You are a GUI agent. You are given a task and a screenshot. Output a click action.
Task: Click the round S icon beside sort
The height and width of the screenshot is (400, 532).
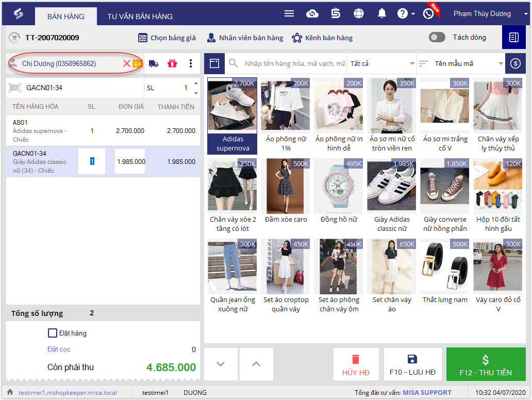pos(516,63)
